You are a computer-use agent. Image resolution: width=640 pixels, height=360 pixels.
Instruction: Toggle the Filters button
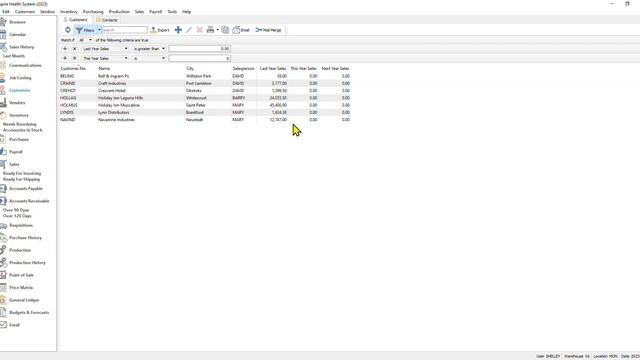85,30
